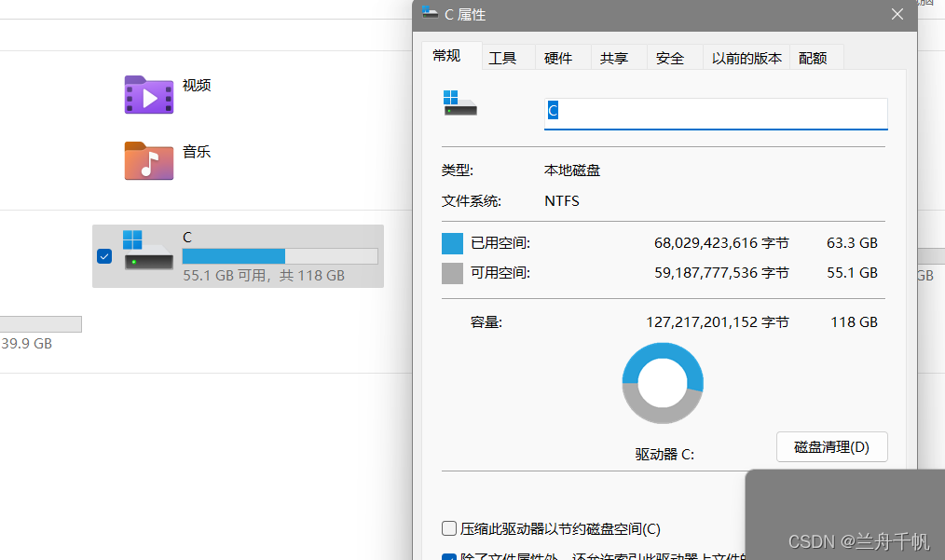Click the 视频 folder label

click(197, 86)
